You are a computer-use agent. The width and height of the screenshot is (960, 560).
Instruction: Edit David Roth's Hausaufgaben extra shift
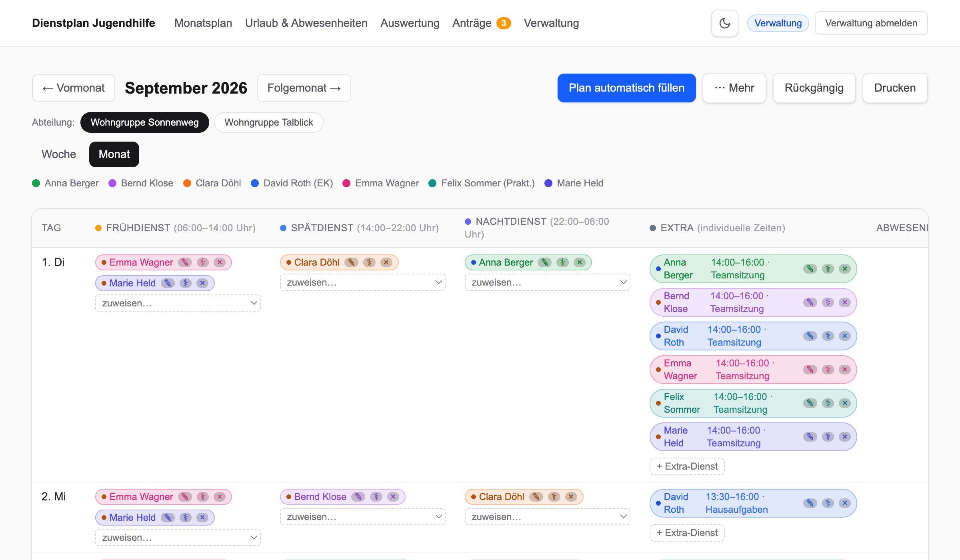810,503
